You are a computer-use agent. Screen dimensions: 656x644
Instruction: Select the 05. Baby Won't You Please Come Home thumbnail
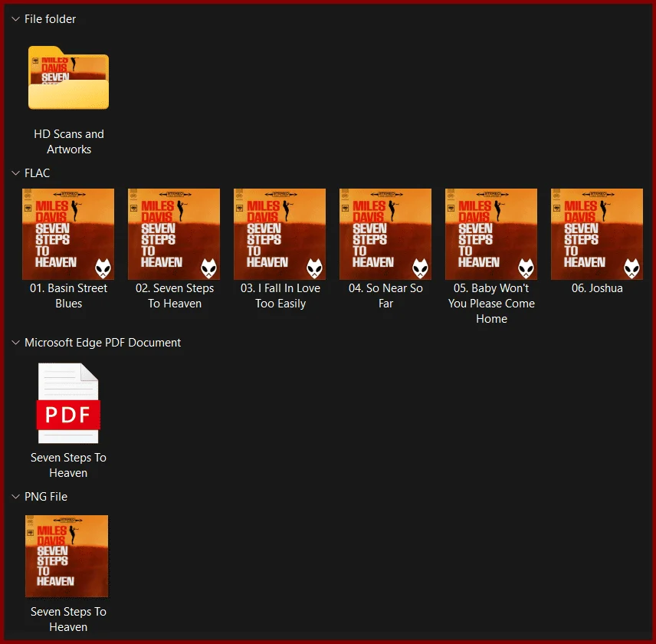(x=491, y=234)
